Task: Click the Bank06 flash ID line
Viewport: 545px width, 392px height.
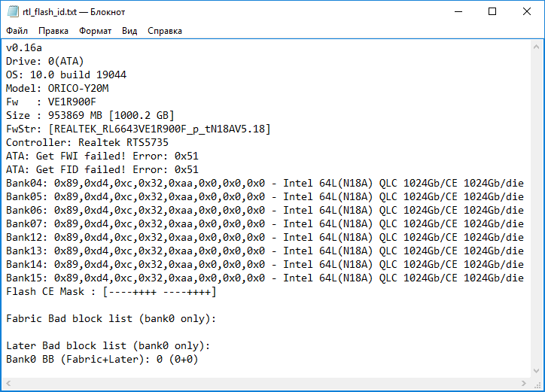Action: click(265, 210)
